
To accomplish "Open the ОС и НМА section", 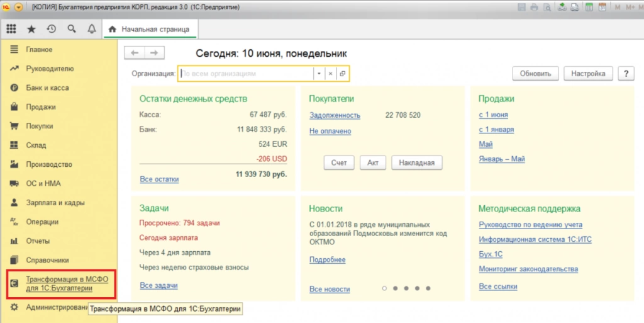I will 43,183.
